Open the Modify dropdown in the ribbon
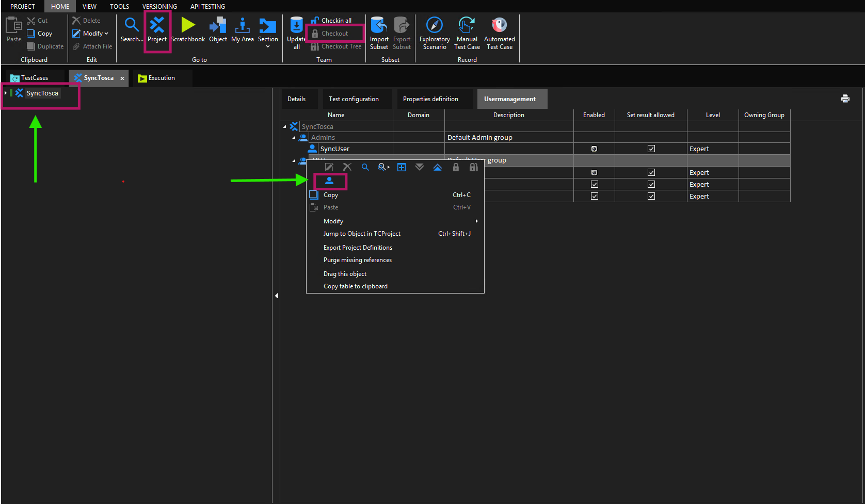 95,34
